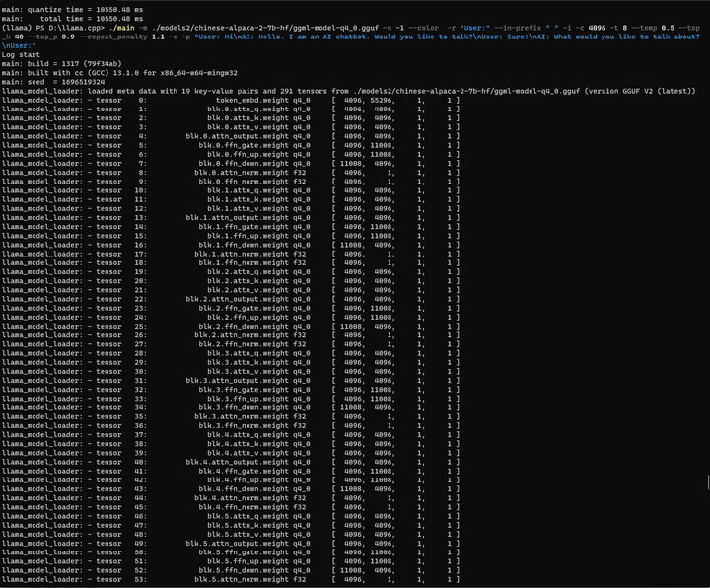Select the 'blk.4.attn_norm.weight' tensor 44 row

click(x=231, y=498)
